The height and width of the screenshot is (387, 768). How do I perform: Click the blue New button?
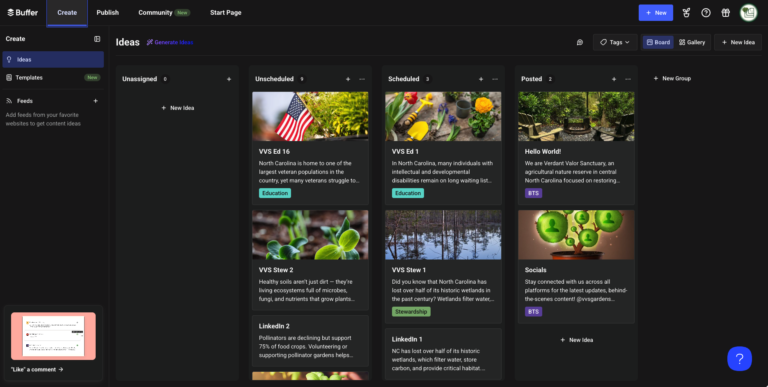[655, 13]
